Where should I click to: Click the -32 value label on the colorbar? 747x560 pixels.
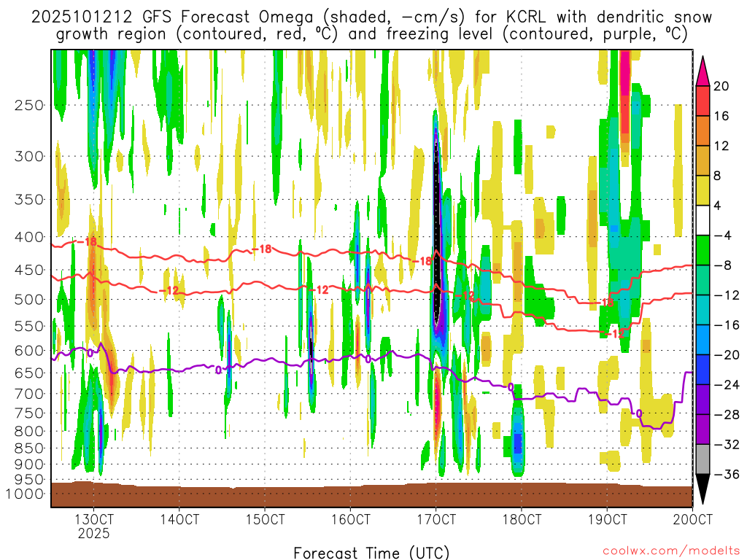[727, 445]
